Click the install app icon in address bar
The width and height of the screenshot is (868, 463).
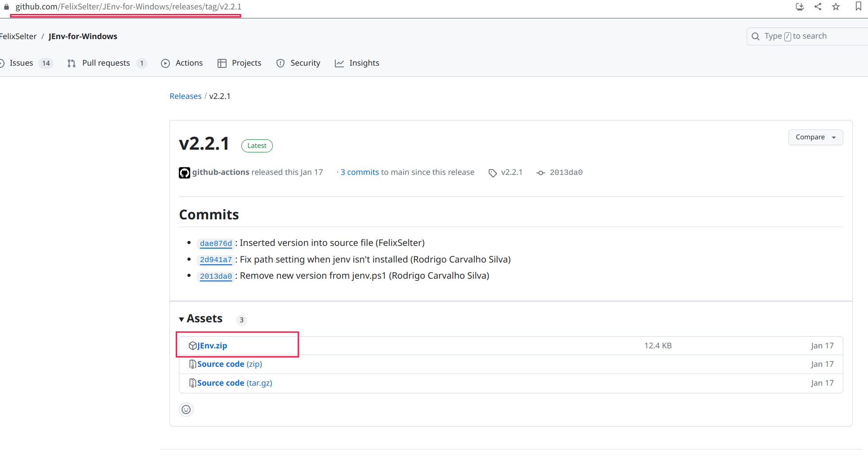800,7
